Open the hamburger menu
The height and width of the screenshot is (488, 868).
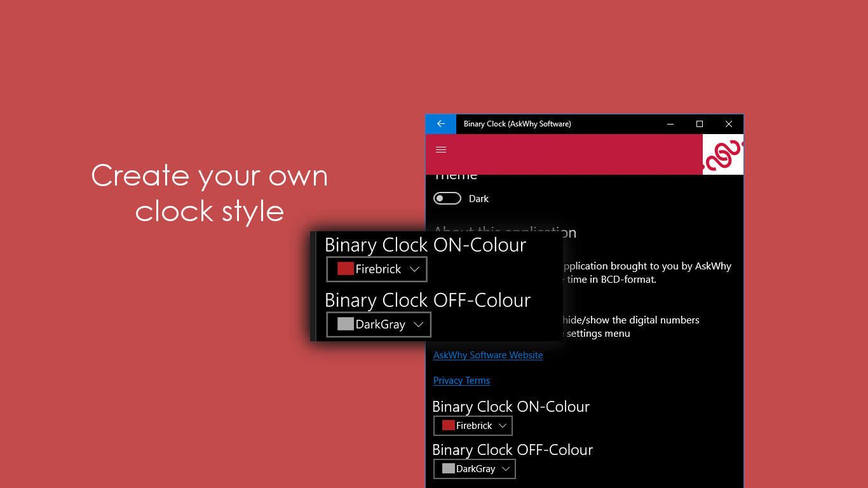coord(441,150)
